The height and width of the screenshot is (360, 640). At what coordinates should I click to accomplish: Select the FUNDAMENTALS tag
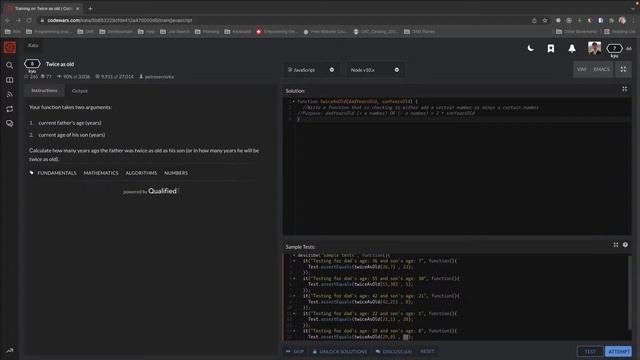(57, 173)
